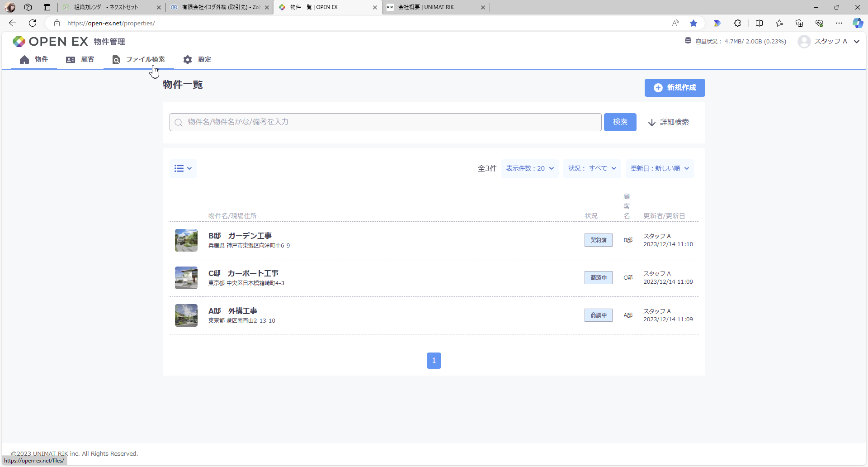Switch to ファイル検索 tab
This screenshot has width=868, height=467.
click(139, 60)
